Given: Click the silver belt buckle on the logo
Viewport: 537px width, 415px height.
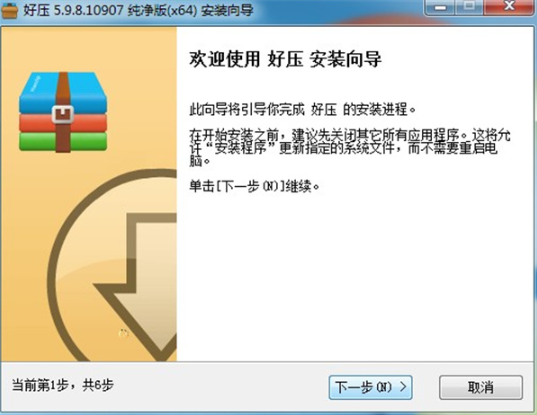Looking at the screenshot, I should [x=62, y=115].
